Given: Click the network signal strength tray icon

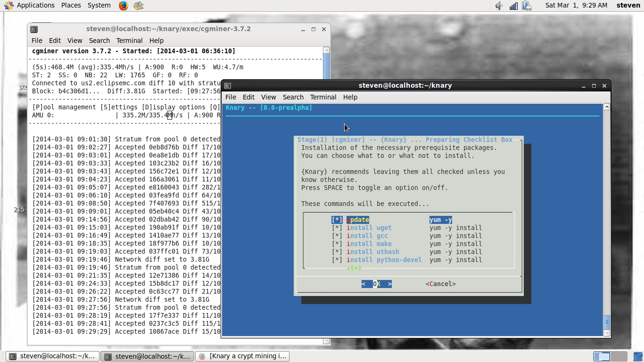Looking at the screenshot, I should tap(513, 5).
